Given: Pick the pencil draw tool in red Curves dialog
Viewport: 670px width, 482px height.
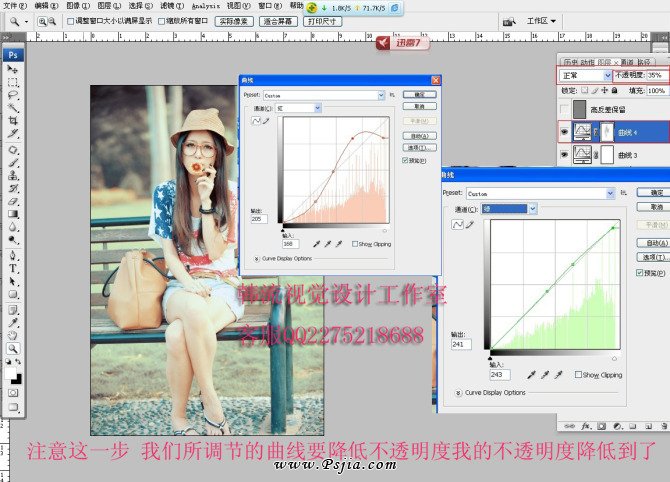Looking at the screenshot, I should click(266, 121).
